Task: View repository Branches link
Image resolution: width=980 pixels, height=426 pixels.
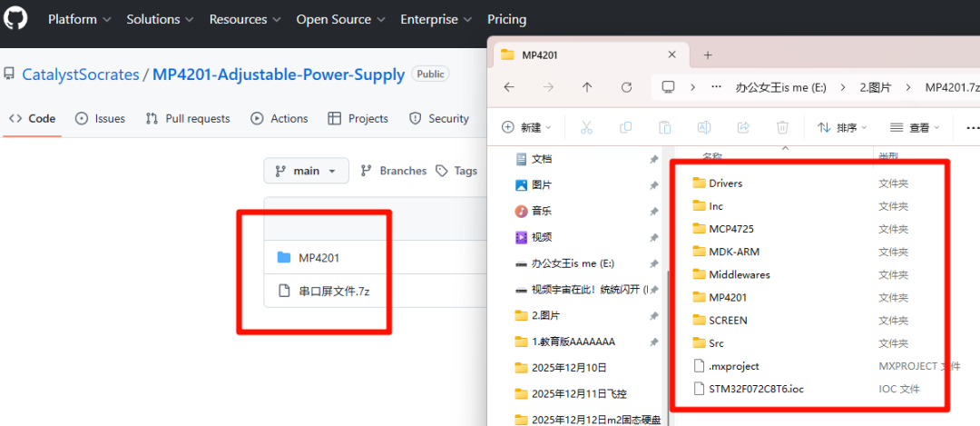Action: coord(395,171)
